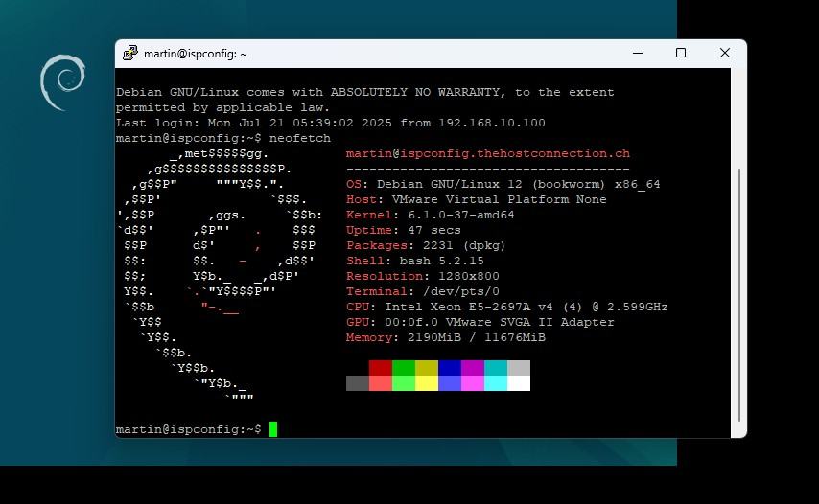Click the Shell value 'bash 5.2.15'
The height and width of the screenshot is (504, 819).
click(x=442, y=261)
